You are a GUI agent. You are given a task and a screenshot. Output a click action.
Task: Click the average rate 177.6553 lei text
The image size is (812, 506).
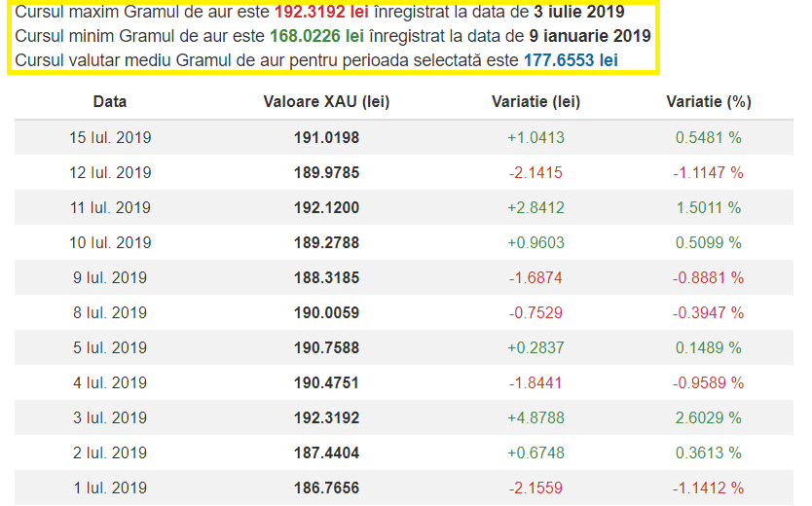[x=571, y=60]
